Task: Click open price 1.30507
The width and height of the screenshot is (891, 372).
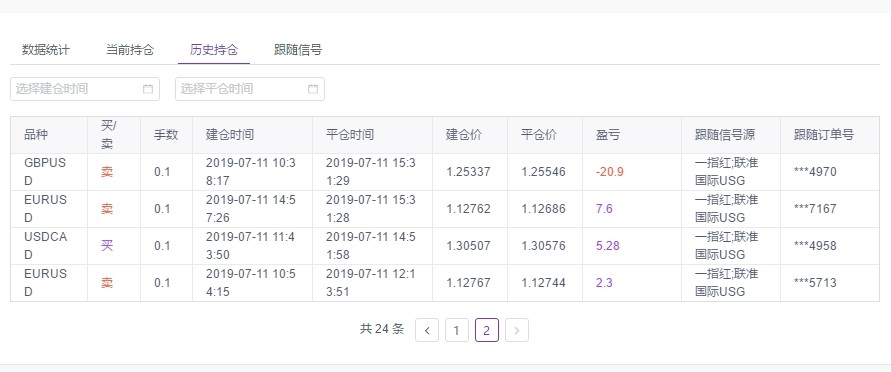Action: 468,246
